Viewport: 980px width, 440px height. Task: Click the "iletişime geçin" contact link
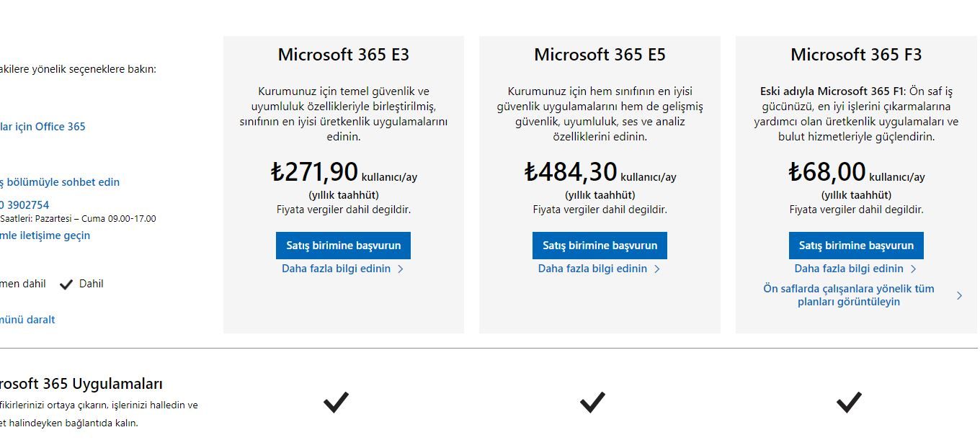tap(45, 235)
